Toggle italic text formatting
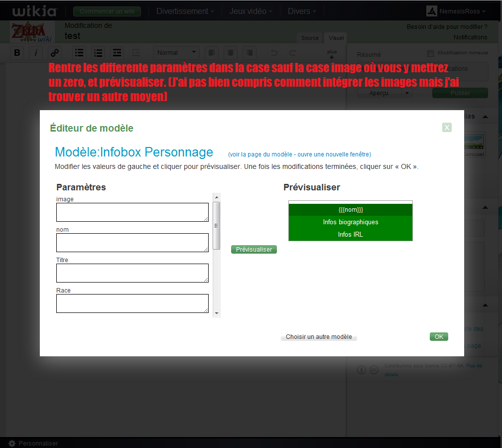This screenshot has width=502, height=448. click(36, 53)
